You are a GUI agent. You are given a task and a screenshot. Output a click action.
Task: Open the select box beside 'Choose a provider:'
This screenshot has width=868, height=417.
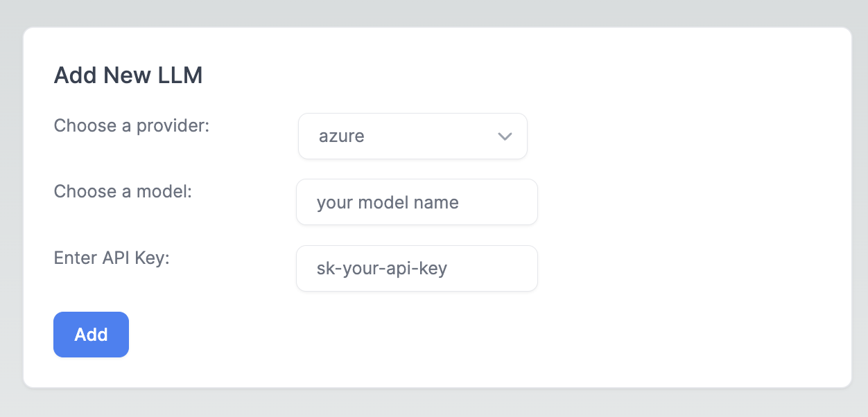click(x=413, y=136)
